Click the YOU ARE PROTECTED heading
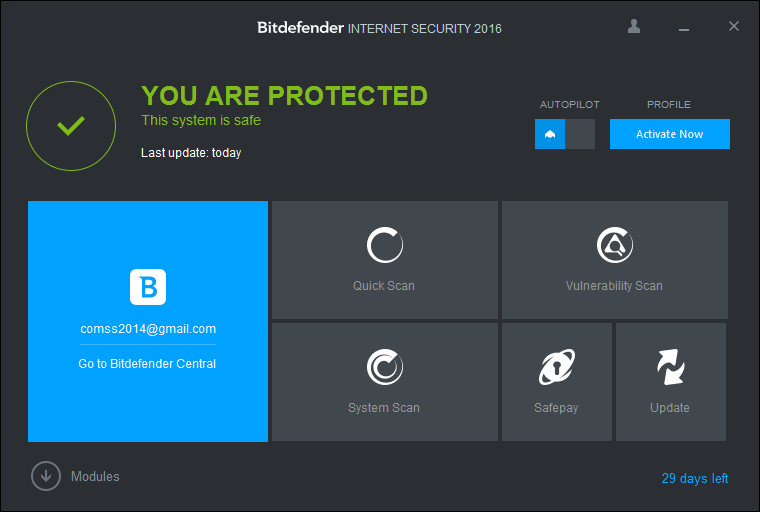 pyautogui.click(x=285, y=95)
